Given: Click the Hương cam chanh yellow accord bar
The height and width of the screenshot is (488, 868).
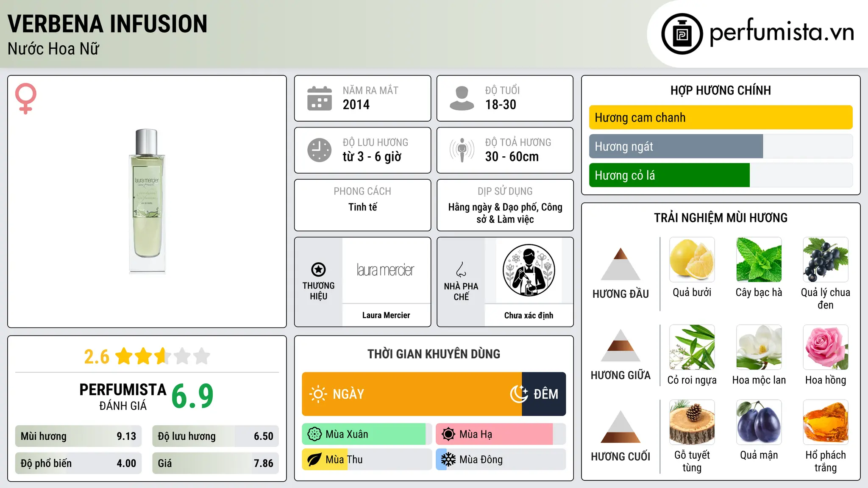Looking at the screenshot, I should pyautogui.click(x=721, y=117).
